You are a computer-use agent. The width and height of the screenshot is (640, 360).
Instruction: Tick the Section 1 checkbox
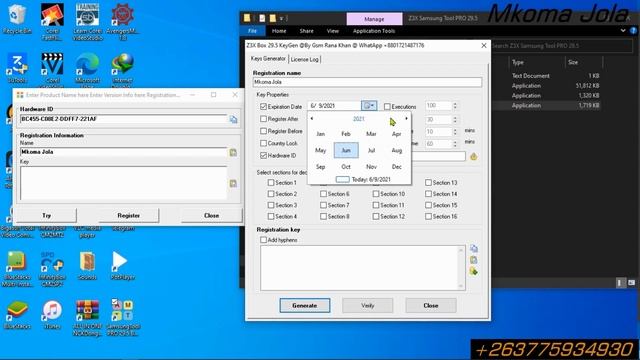(271, 182)
